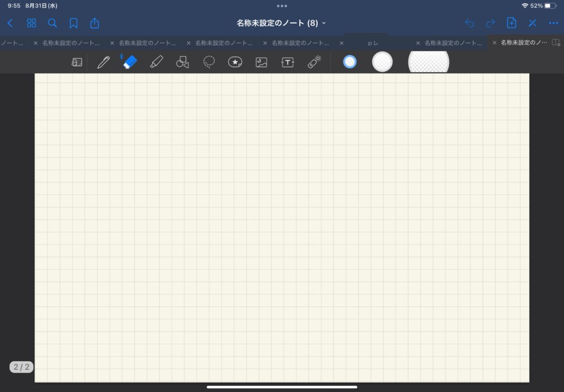
Task: Select the Highlighter tool
Action: [x=156, y=62]
